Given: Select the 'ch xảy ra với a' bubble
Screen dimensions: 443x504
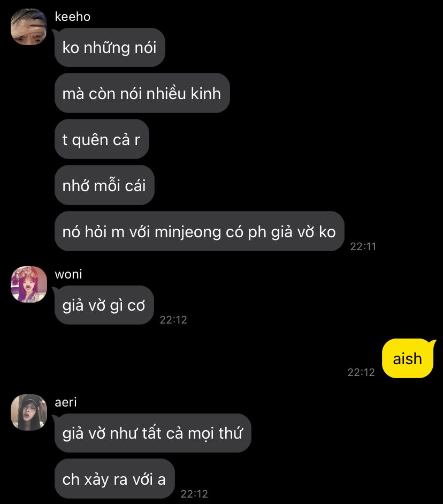Looking at the screenshot, I should coord(114,479).
